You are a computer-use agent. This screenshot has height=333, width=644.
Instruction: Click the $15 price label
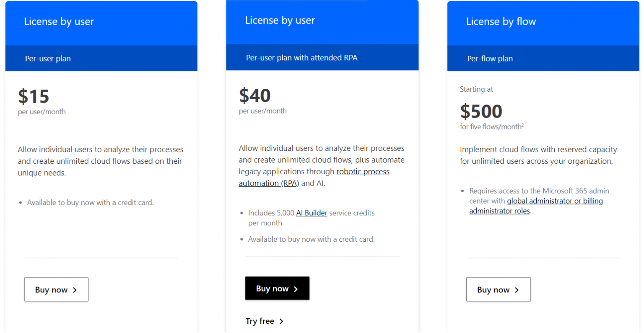click(x=33, y=96)
